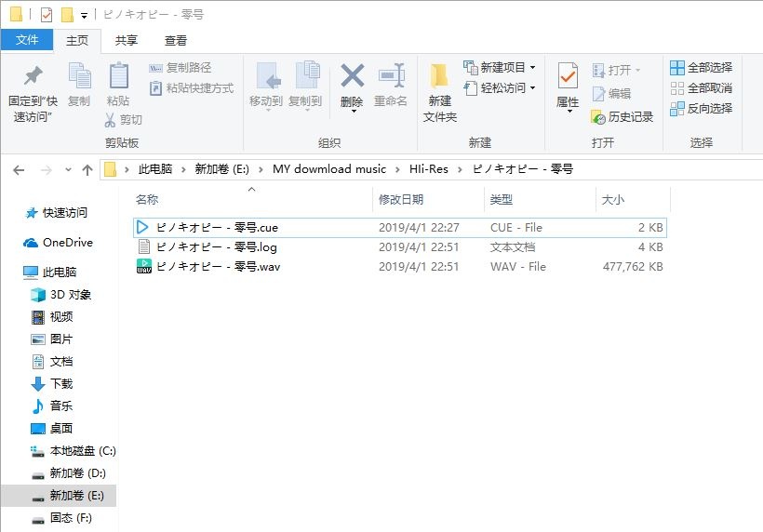Open the 下载 (Downloads) folder
The width and height of the screenshot is (763, 532).
pos(52,384)
